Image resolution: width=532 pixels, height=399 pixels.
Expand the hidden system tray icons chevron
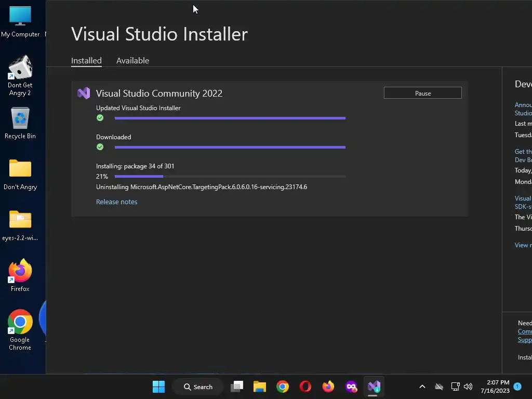pos(422,387)
